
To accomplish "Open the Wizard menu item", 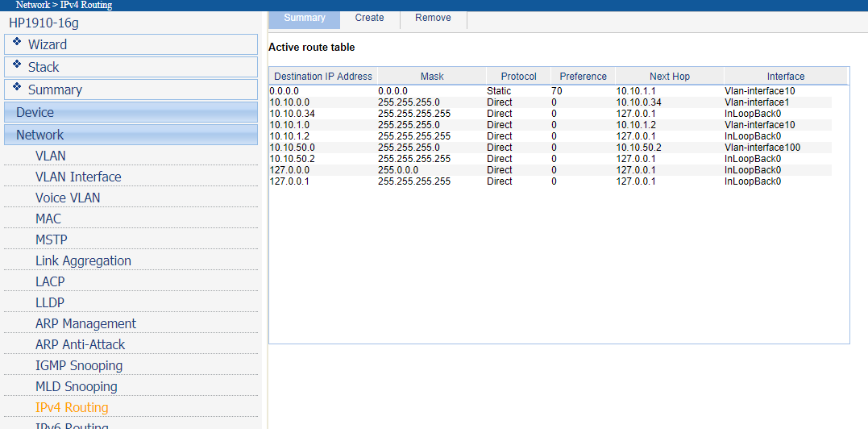I will (x=131, y=44).
